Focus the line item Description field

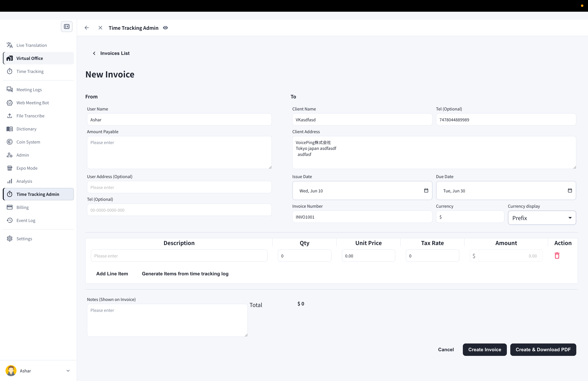[x=179, y=256]
